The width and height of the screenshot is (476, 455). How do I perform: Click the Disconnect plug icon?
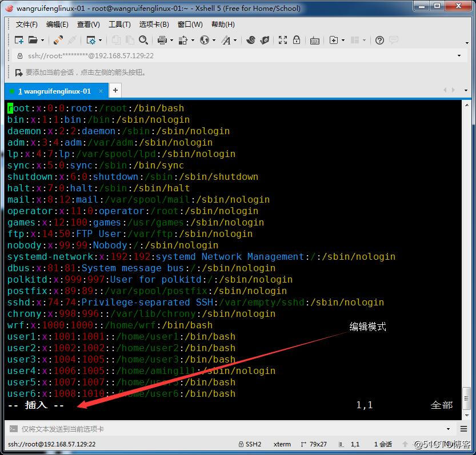pos(58,40)
